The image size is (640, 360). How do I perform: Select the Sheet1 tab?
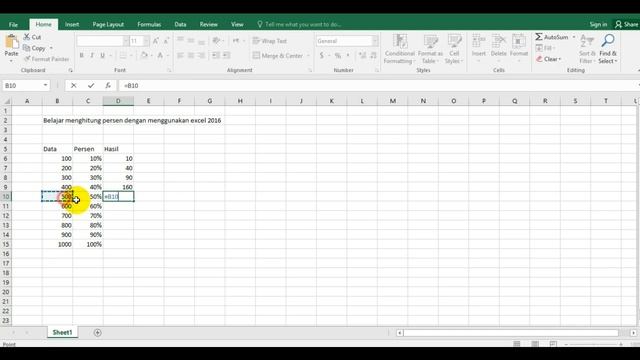(62, 333)
